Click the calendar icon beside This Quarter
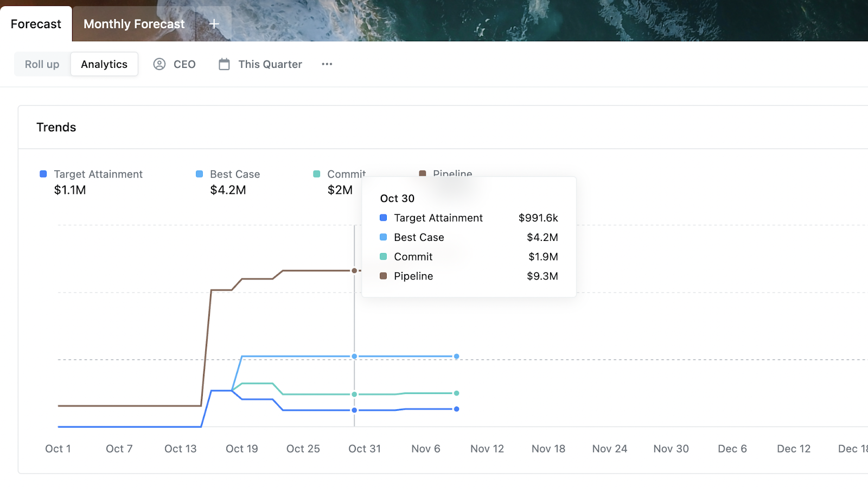 [224, 63]
